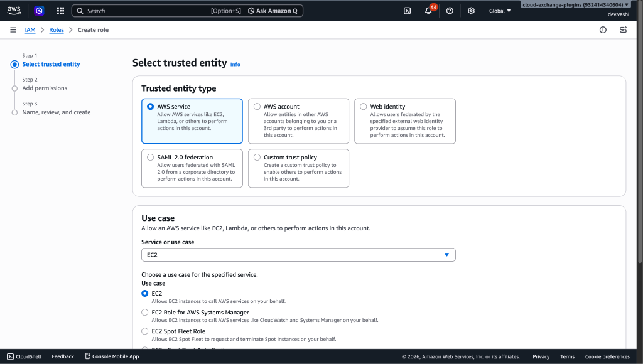Open CloudShell in the footer

(x=24, y=356)
